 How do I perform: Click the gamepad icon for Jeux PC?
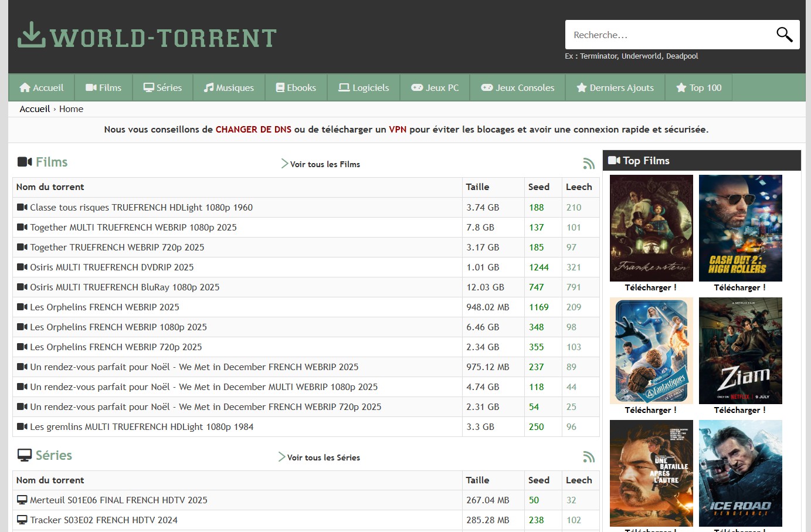point(417,87)
